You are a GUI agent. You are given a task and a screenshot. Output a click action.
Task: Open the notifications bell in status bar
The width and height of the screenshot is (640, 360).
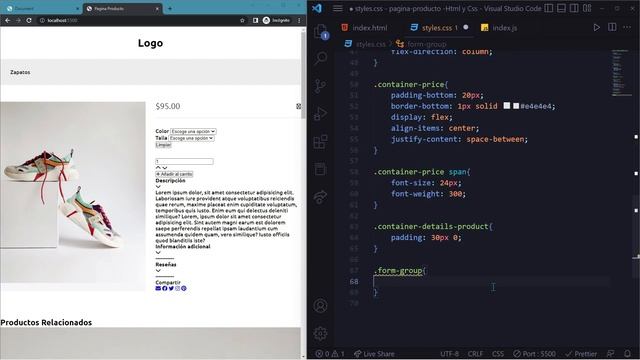pyautogui.click(x=628, y=354)
